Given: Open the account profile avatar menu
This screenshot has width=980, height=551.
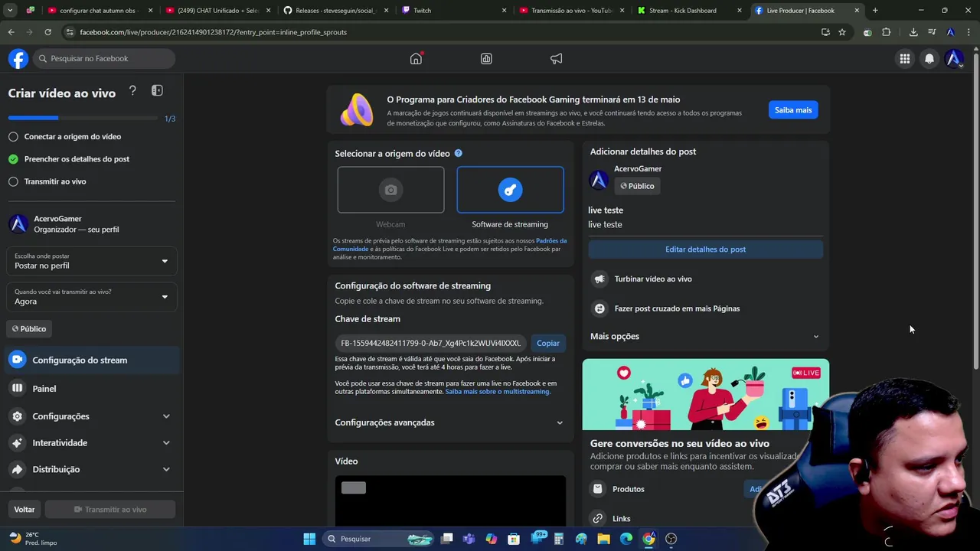Looking at the screenshot, I should [x=954, y=59].
